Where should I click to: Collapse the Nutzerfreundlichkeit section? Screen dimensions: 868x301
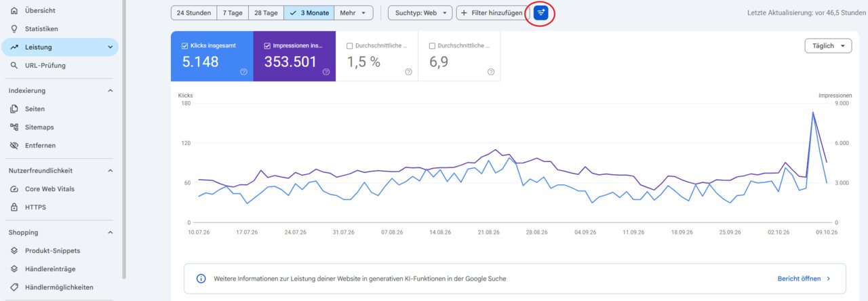(x=111, y=171)
